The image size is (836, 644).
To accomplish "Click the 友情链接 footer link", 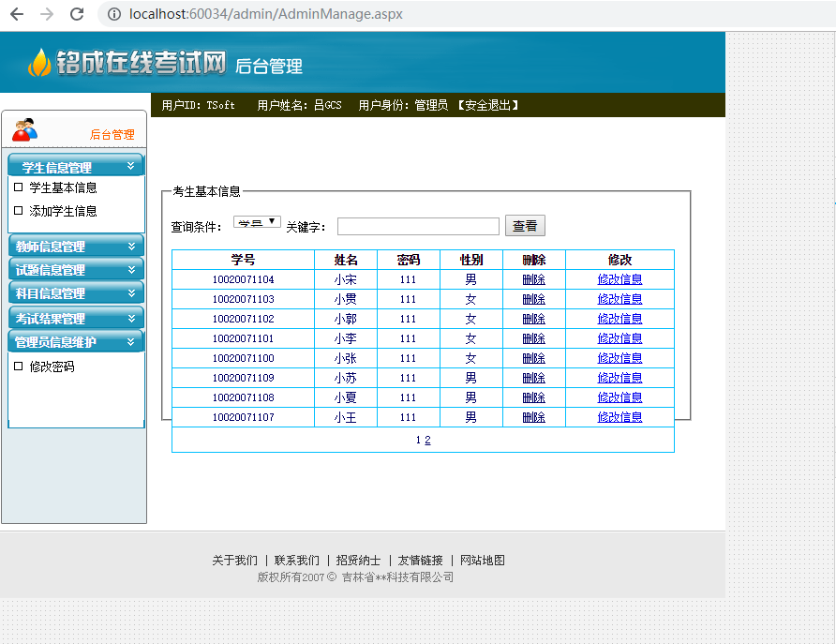I will (420, 561).
